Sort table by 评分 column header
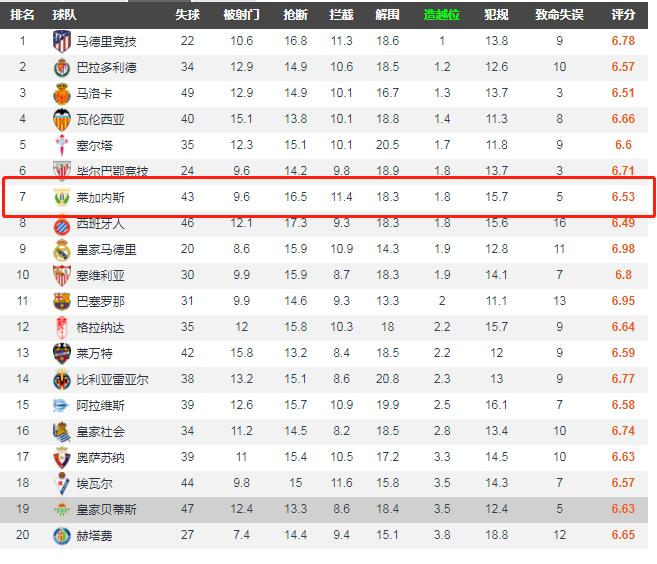Screen dimensions: 657x564 (x=622, y=15)
